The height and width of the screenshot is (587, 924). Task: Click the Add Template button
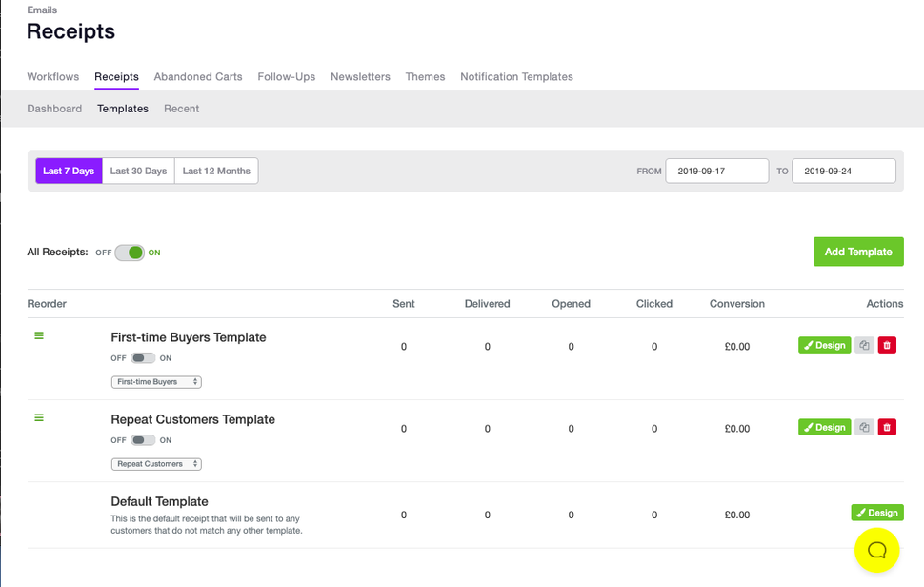857,251
